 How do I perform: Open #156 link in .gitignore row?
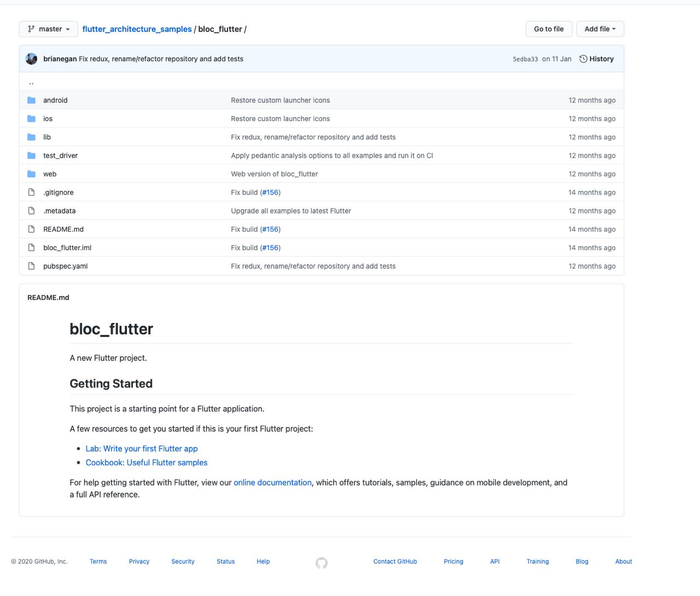point(270,193)
